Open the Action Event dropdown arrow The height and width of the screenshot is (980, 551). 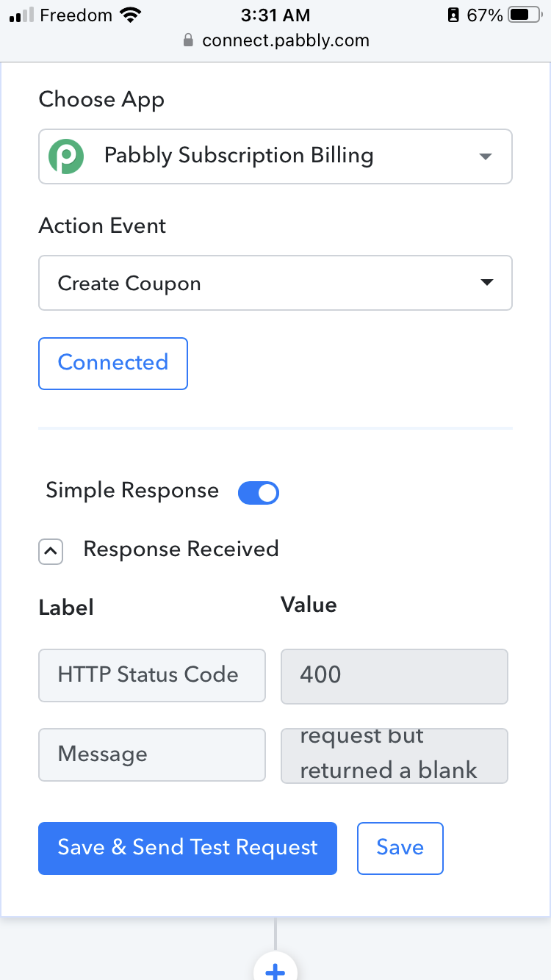[486, 283]
